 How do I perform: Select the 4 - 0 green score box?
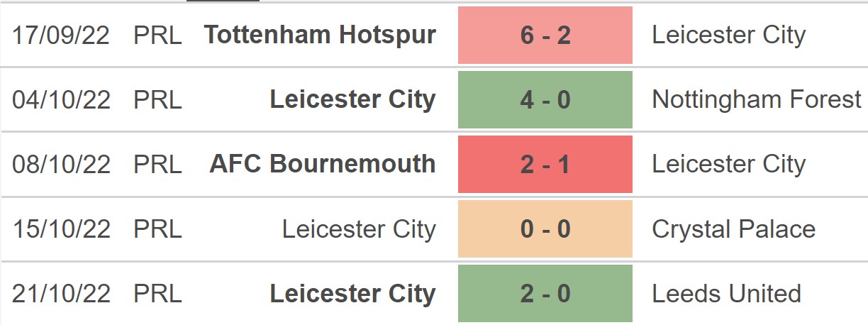[x=545, y=99]
